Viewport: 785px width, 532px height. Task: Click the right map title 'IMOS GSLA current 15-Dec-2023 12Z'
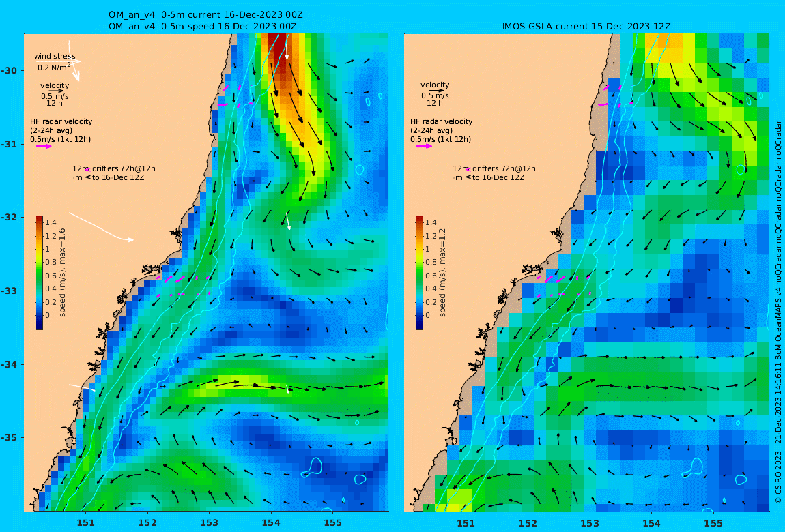click(x=586, y=26)
